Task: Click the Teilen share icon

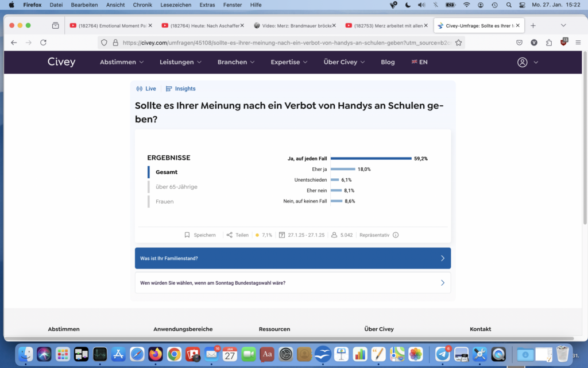Action: coord(230,235)
